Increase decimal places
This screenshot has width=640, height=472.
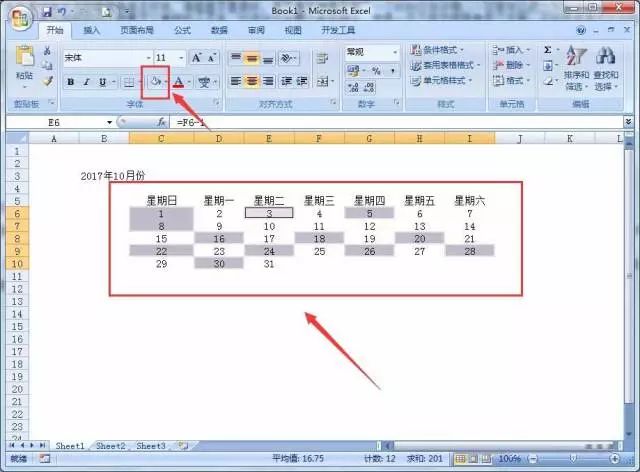click(x=353, y=87)
